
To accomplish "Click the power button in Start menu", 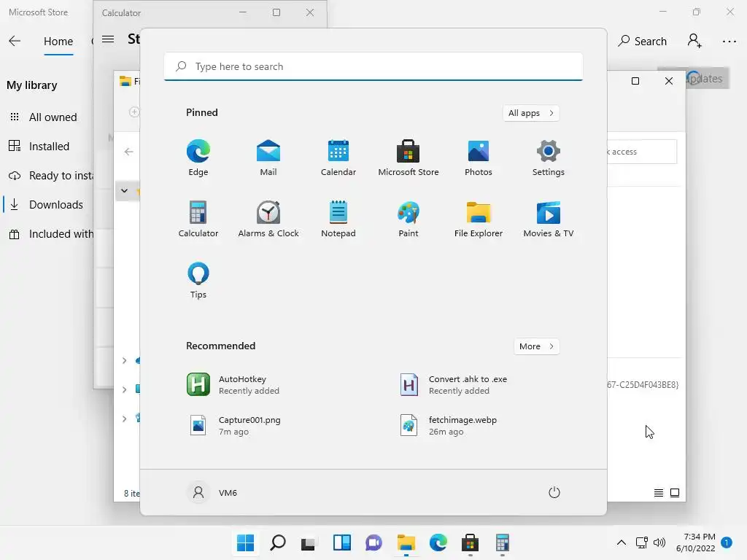I will [554, 492].
